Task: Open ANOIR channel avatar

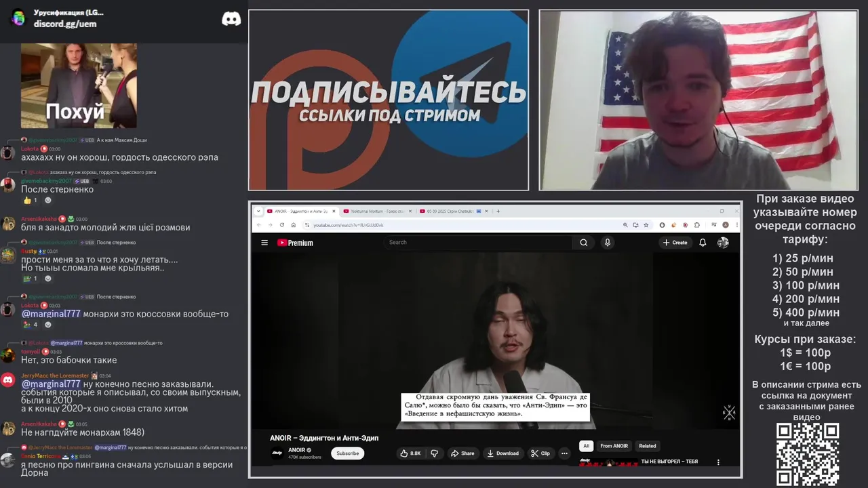Action: point(277,453)
